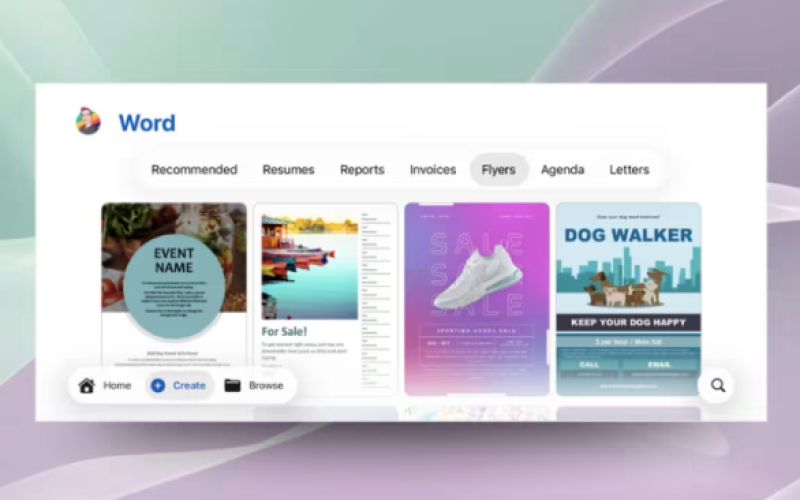Select the Invoices tab
This screenshot has width=800, height=500.
[433, 169]
